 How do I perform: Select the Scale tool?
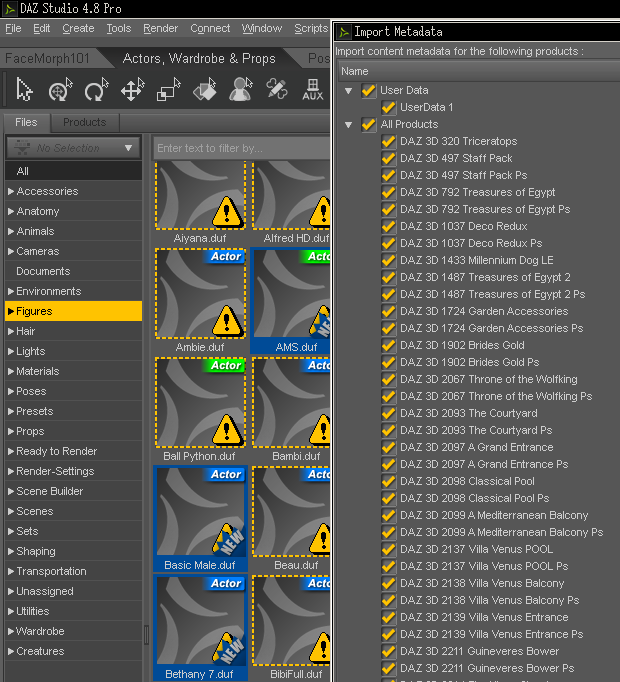168,90
